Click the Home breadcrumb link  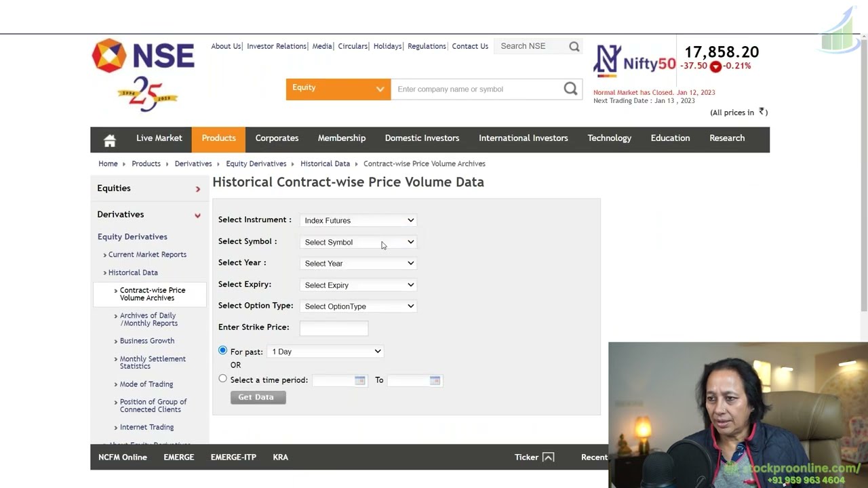[108, 164]
